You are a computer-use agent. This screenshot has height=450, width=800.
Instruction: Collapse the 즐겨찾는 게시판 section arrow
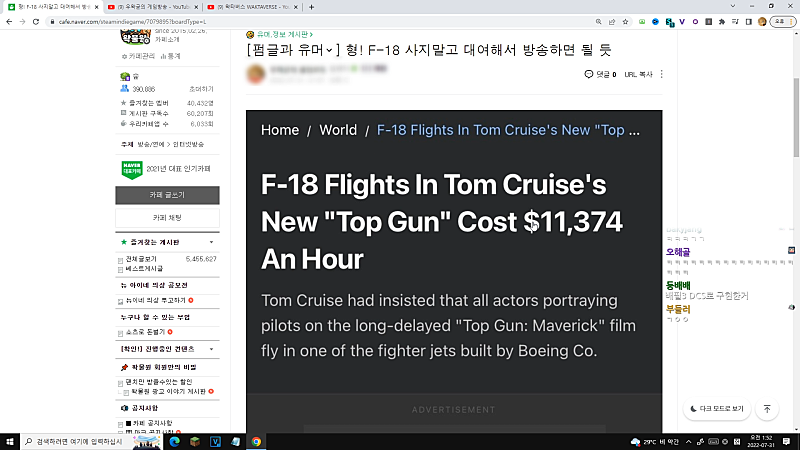pos(211,242)
